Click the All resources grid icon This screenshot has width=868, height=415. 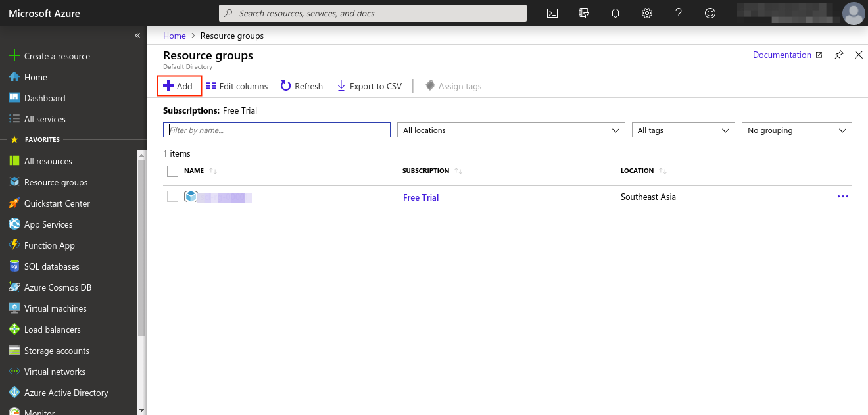tap(14, 161)
